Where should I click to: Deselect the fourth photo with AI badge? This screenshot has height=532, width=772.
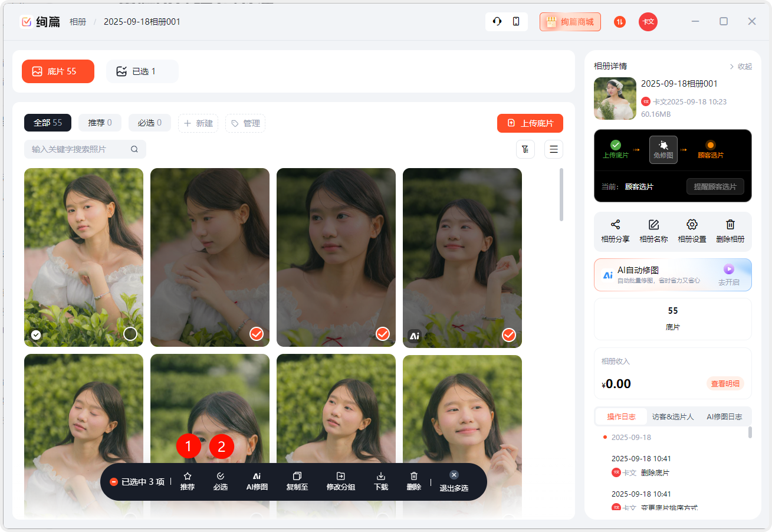(x=509, y=334)
